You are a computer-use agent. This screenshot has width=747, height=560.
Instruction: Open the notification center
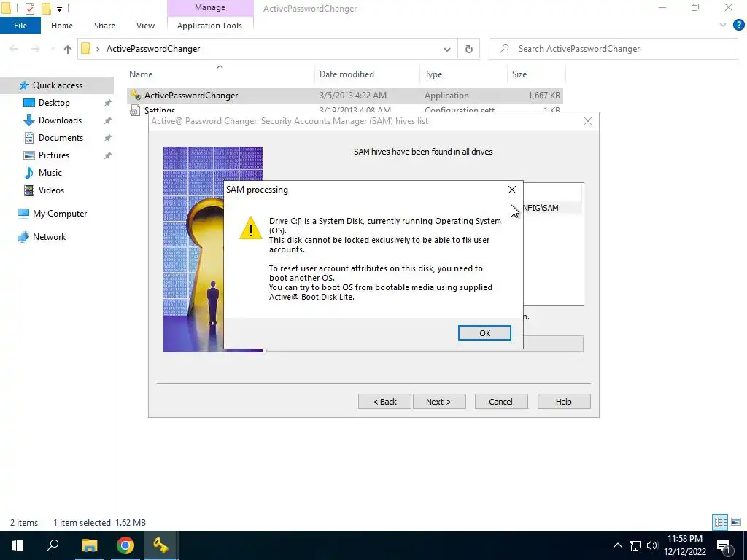(724, 545)
